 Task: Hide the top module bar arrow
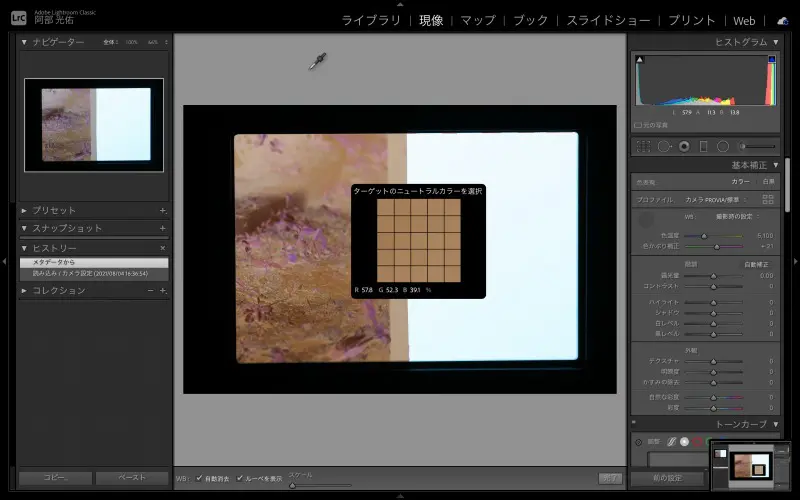coord(400,4)
